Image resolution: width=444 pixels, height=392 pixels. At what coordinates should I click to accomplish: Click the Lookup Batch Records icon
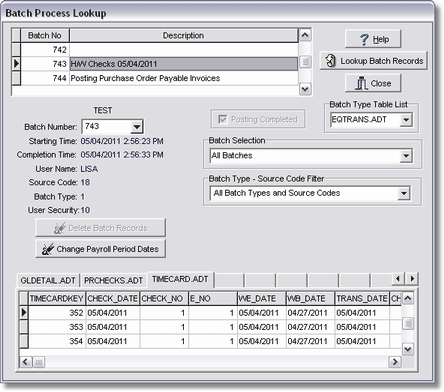[x=330, y=61]
